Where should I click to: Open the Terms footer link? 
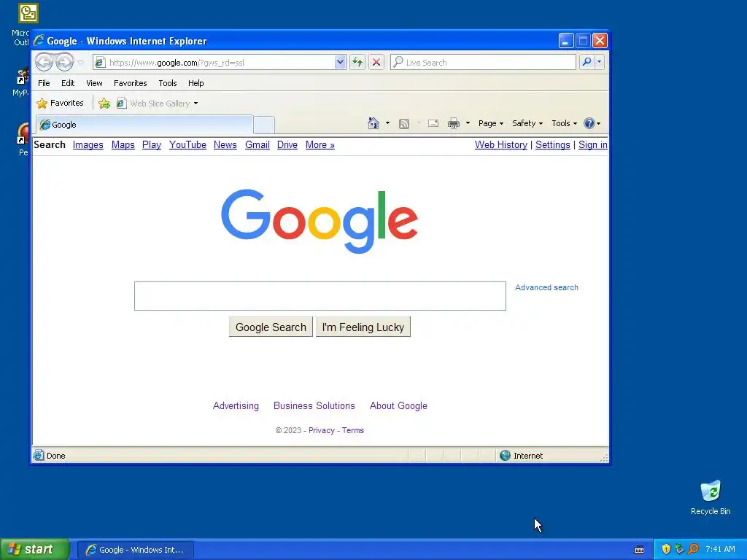(x=352, y=430)
